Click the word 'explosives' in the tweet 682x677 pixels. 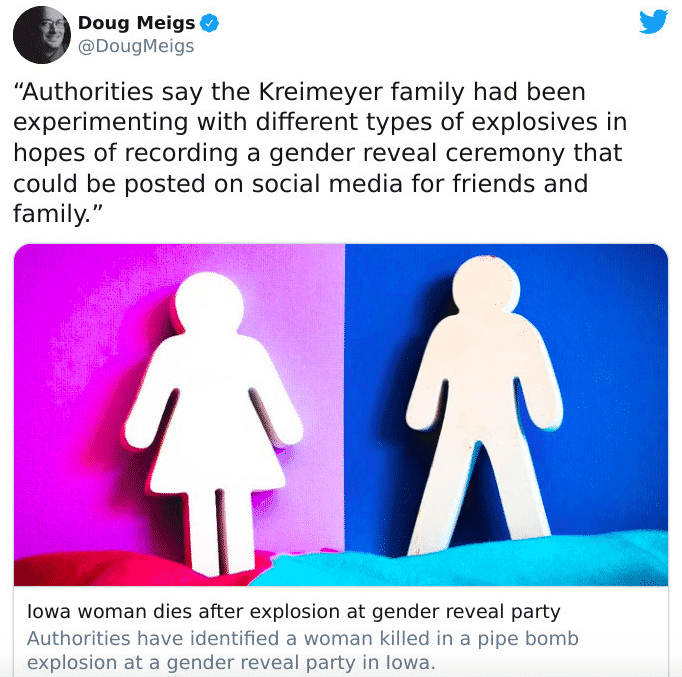tap(535, 123)
